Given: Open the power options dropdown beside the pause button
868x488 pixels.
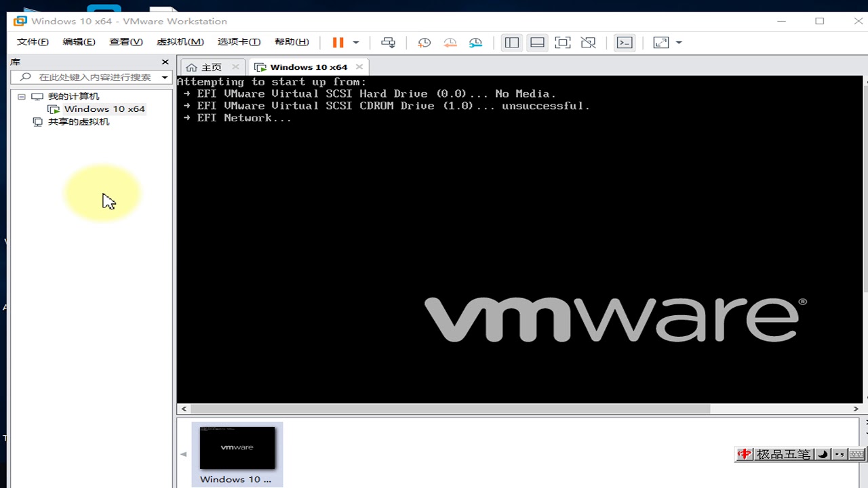Looking at the screenshot, I should point(356,43).
